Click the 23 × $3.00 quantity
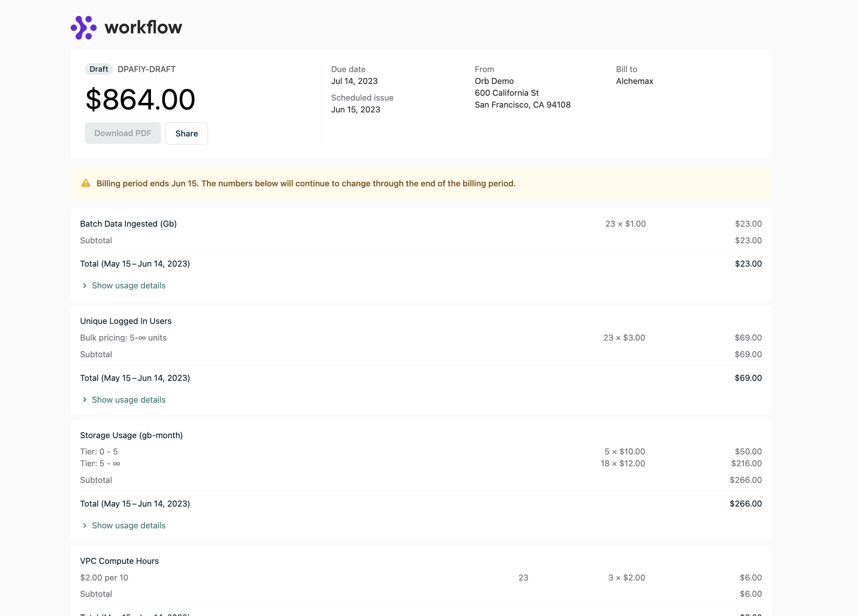The width and height of the screenshot is (857, 616). coord(624,338)
